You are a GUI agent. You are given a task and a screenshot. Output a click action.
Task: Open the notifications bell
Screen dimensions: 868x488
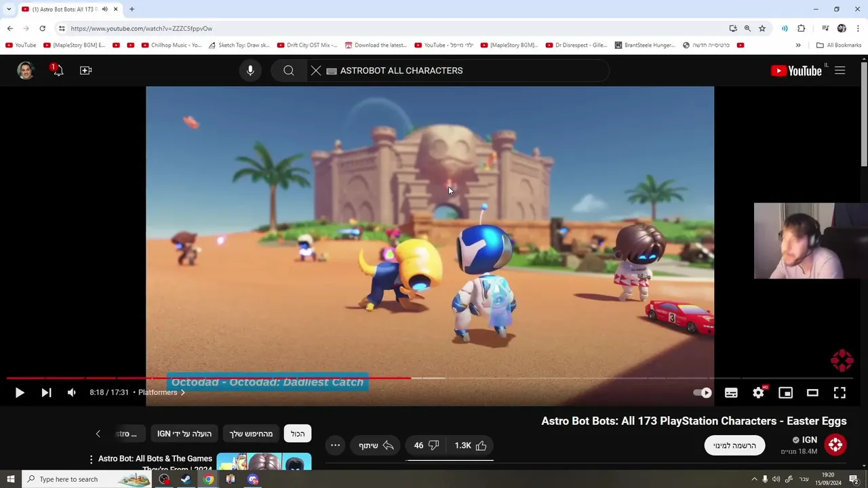tap(58, 70)
